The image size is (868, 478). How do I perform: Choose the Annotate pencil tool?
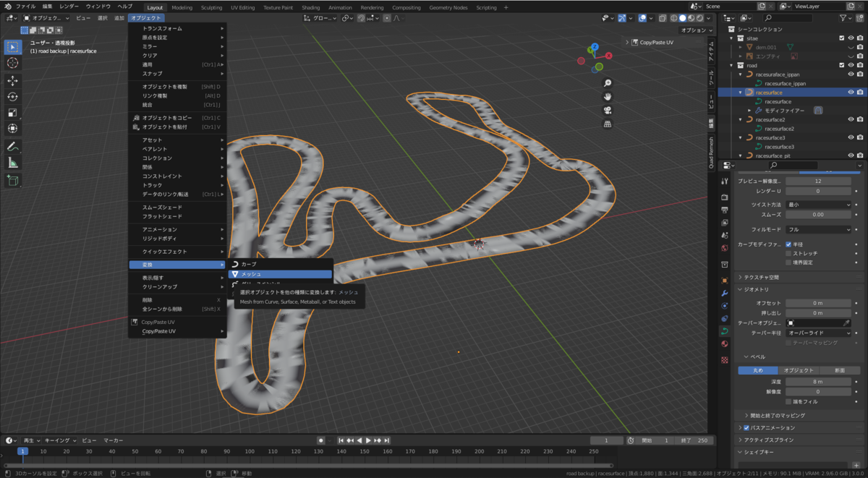(x=13, y=147)
